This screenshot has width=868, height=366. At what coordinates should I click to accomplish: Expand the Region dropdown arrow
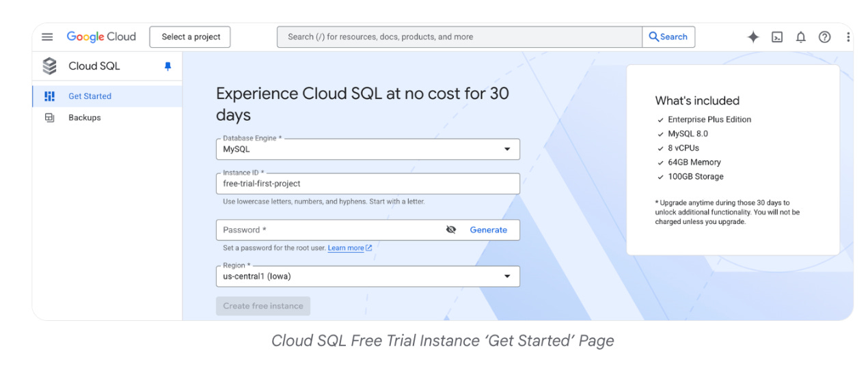(x=507, y=277)
